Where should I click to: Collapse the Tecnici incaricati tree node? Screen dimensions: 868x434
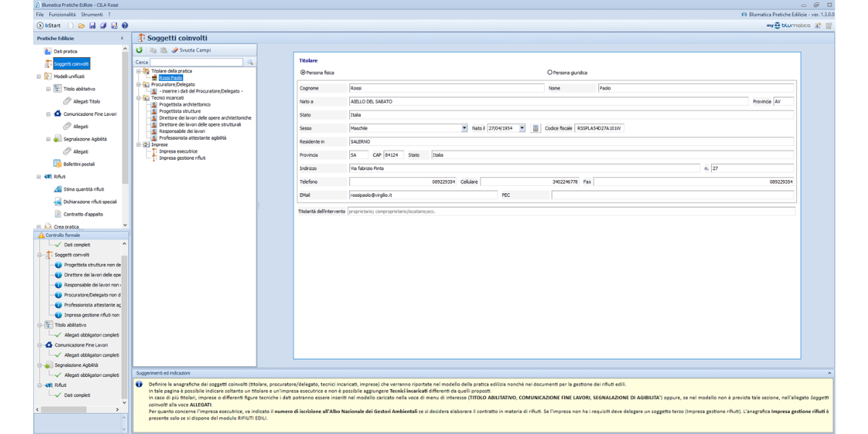click(x=137, y=98)
